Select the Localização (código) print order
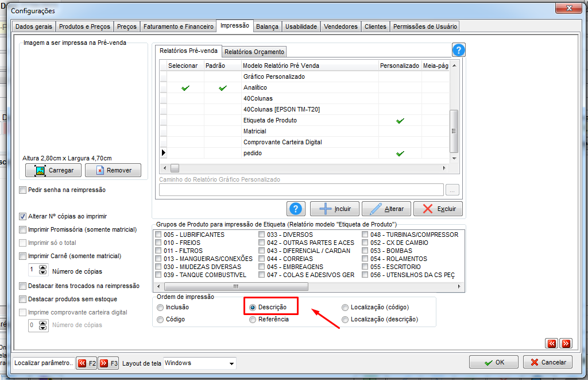The height and width of the screenshot is (380, 588). [x=345, y=308]
